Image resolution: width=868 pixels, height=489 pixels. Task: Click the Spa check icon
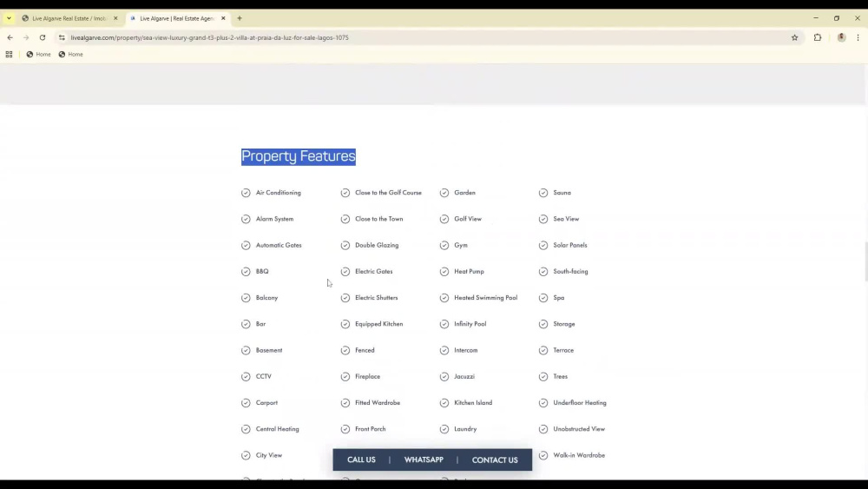pos(543,298)
